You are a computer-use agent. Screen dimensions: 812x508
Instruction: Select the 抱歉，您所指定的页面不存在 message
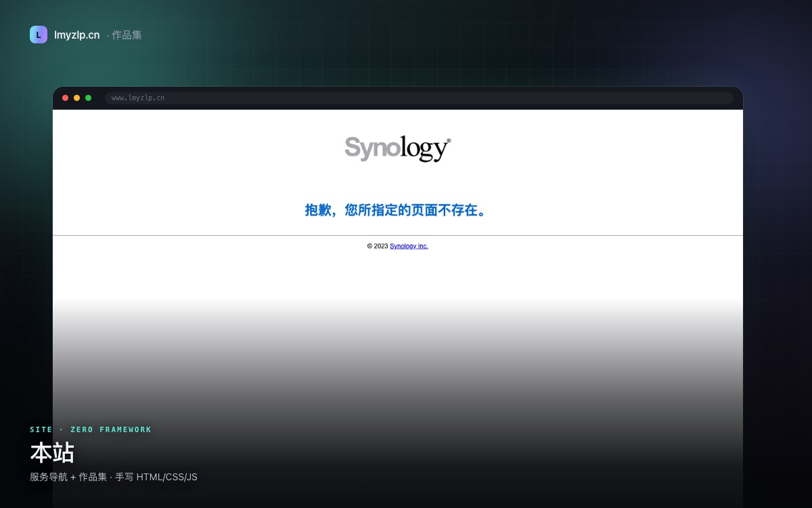tap(397, 210)
